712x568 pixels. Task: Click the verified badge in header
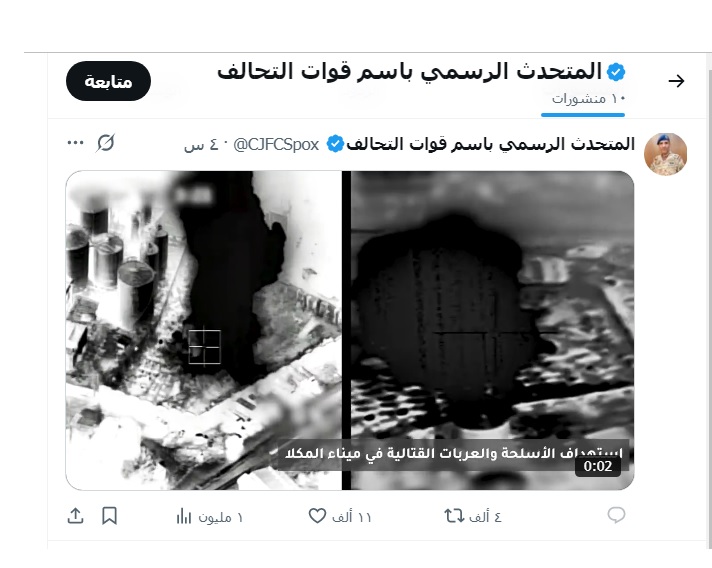click(616, 72)
